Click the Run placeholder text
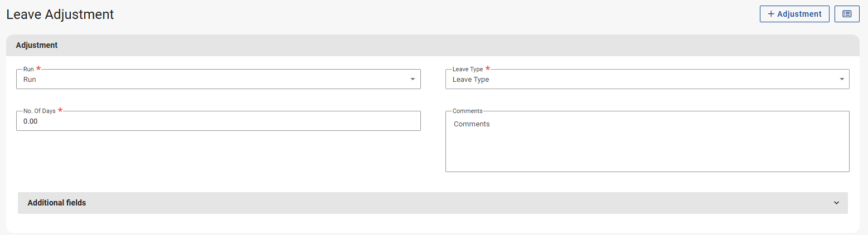868x235 pixels. (x=30, y=79)
